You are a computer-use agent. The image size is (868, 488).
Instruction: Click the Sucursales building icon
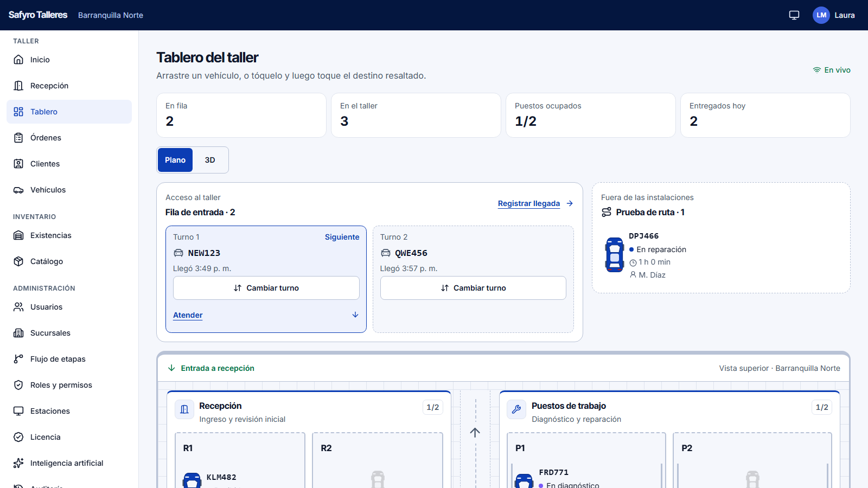click(x=18, y=333)
